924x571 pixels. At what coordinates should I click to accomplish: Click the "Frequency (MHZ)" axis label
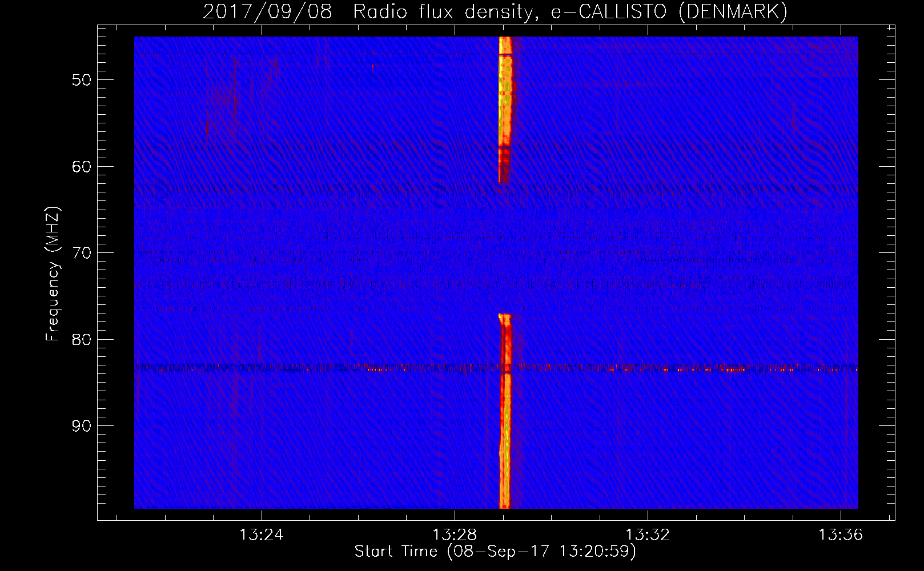tap(53, 274)
